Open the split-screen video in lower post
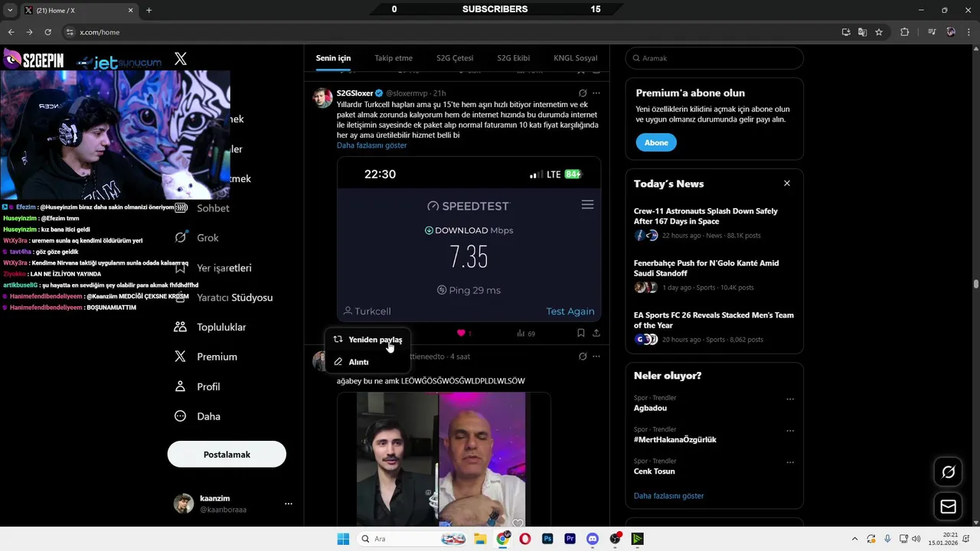980x551 pixels. pyautogui.click(x=443, y=459)
